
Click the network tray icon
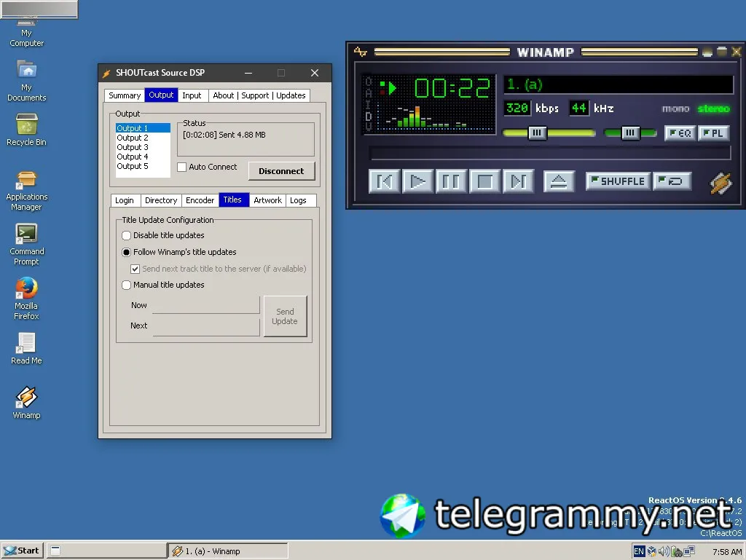coord(689,551)
